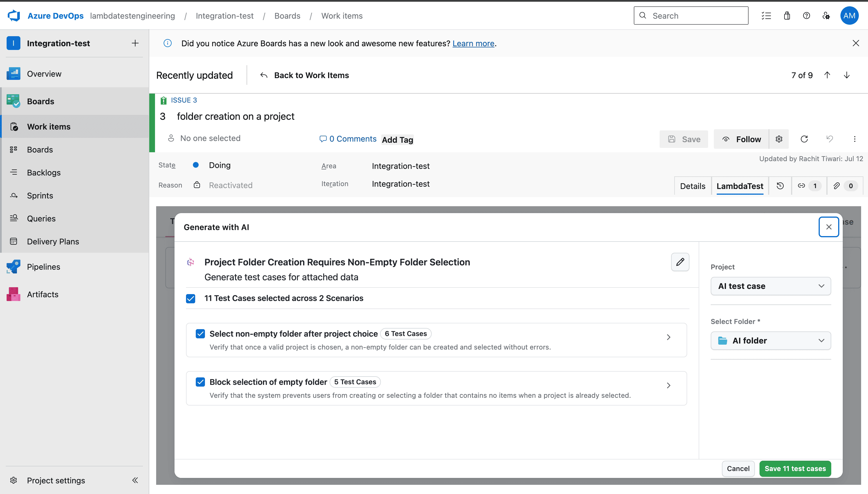
Task: Click the Follow button
Action: click(x=741, y=139)
